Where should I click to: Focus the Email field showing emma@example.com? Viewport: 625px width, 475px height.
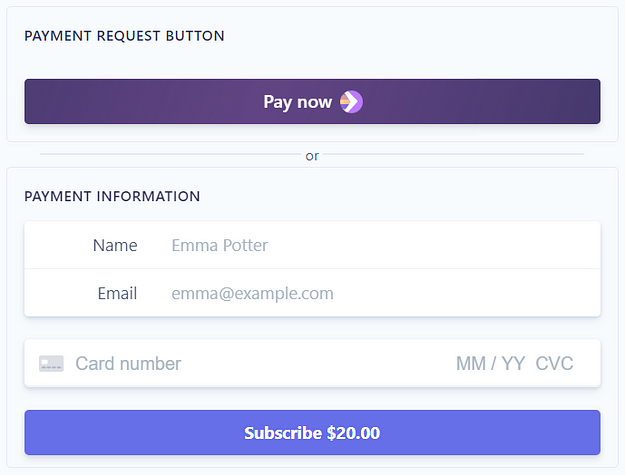click(312, 293)
